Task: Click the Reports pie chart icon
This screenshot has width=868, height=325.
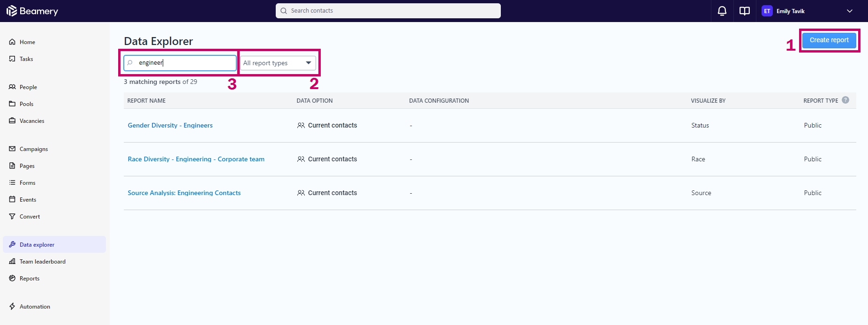Action: pyautogui.click(x=12, y=278)
